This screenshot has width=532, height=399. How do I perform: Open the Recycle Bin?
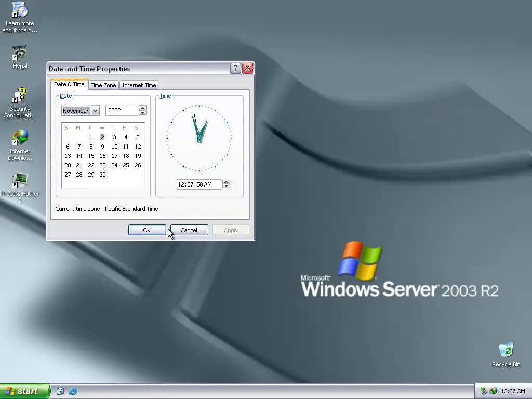click(506, 355)
